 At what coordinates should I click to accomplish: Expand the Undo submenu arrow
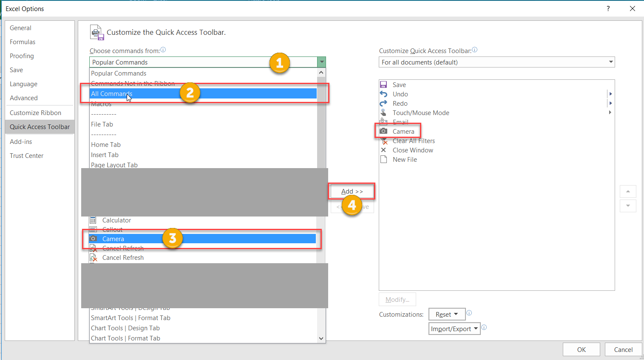tap(610, 94)
